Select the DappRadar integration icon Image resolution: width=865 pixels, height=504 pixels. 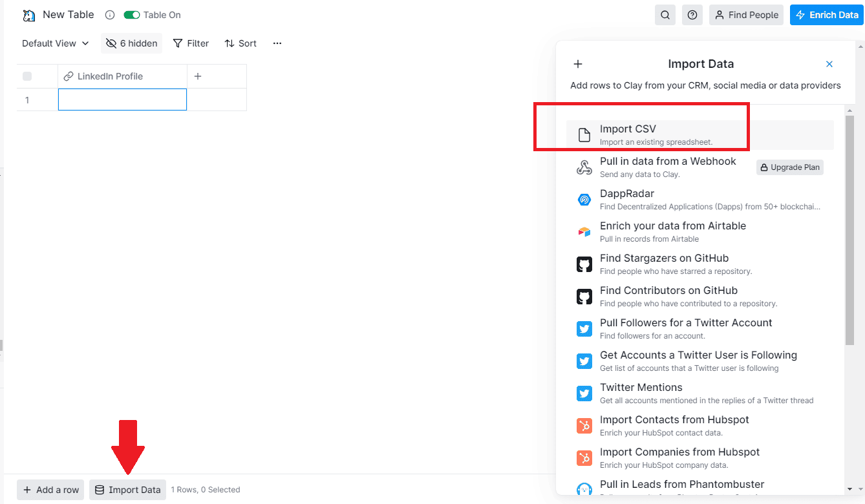point(584,200)
